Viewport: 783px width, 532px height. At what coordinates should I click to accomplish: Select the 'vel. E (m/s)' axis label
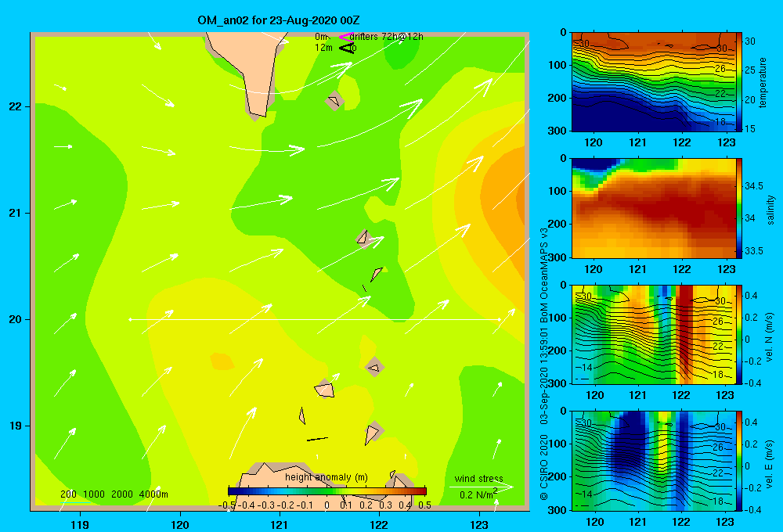[769, 464]
